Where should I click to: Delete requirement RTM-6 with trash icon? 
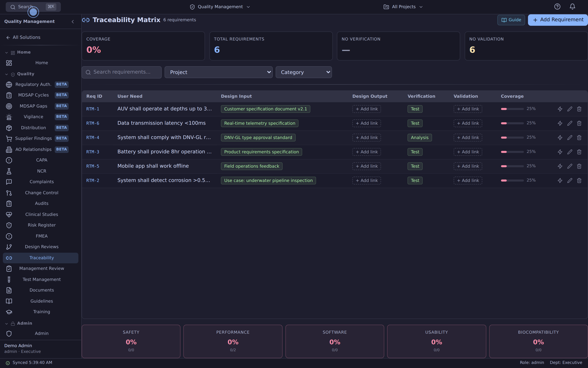(x=579, y=123)
